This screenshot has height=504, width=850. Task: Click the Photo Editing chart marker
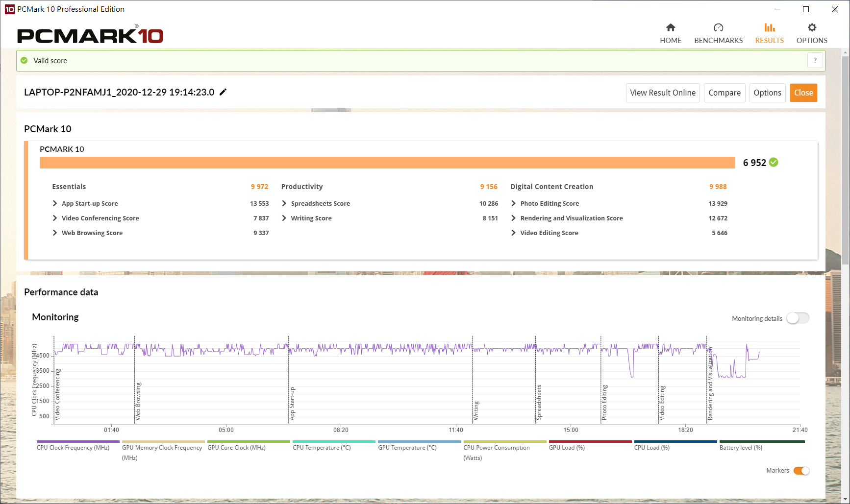(604, 403)
